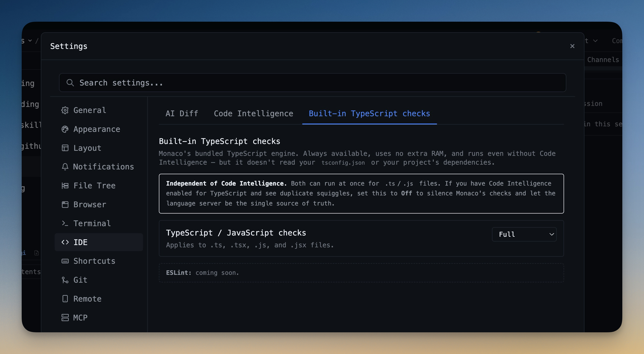
Task: Click the MCP server icon
Action: click(65, 317)
